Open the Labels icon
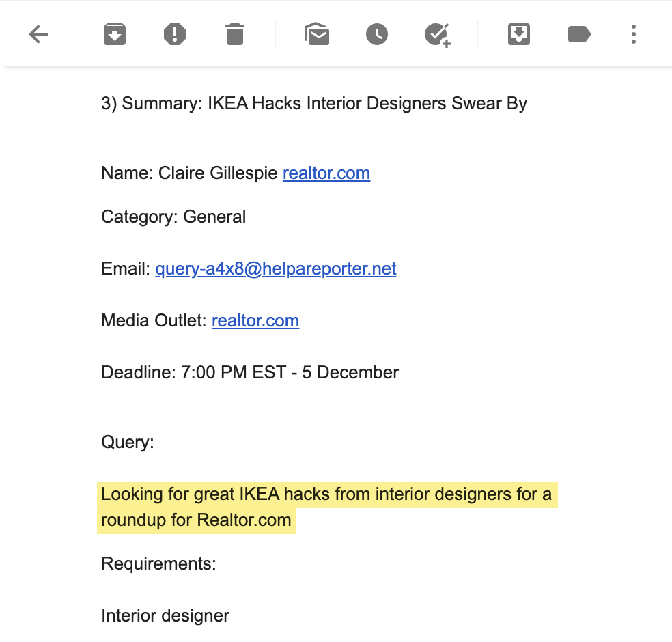The width and height of the screenshot is (672, 642). pos(579,34)
